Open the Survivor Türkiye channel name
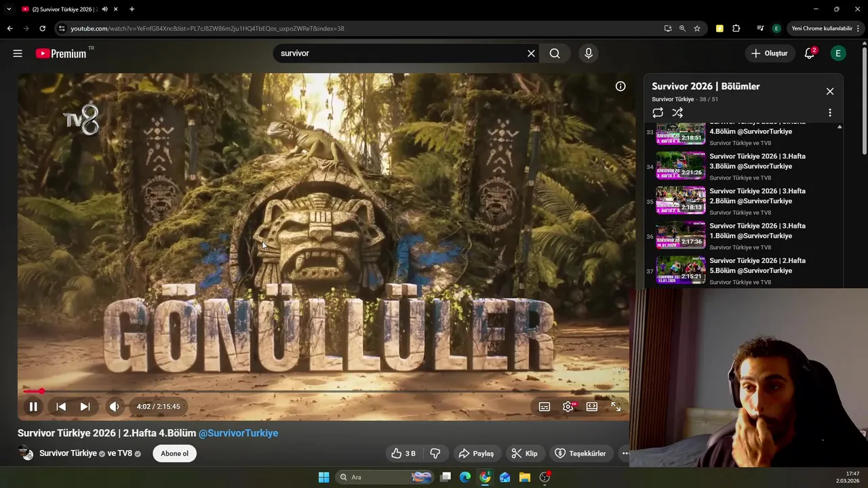 (x=68, y=453)
